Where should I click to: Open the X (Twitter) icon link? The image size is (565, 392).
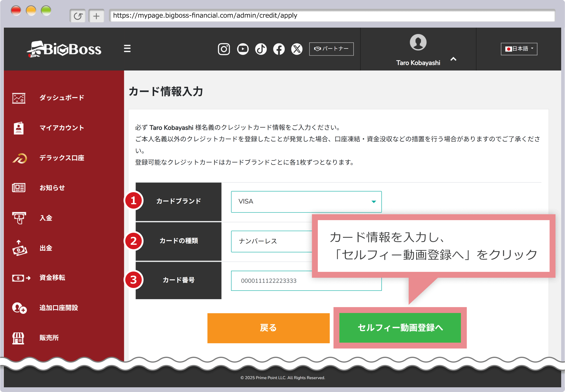[297, 49]
